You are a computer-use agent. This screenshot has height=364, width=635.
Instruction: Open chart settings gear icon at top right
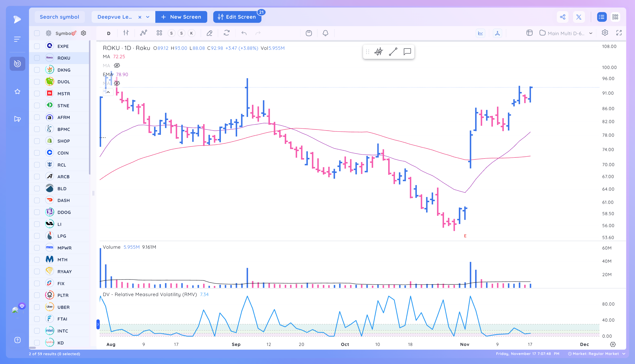pos(605,33)
